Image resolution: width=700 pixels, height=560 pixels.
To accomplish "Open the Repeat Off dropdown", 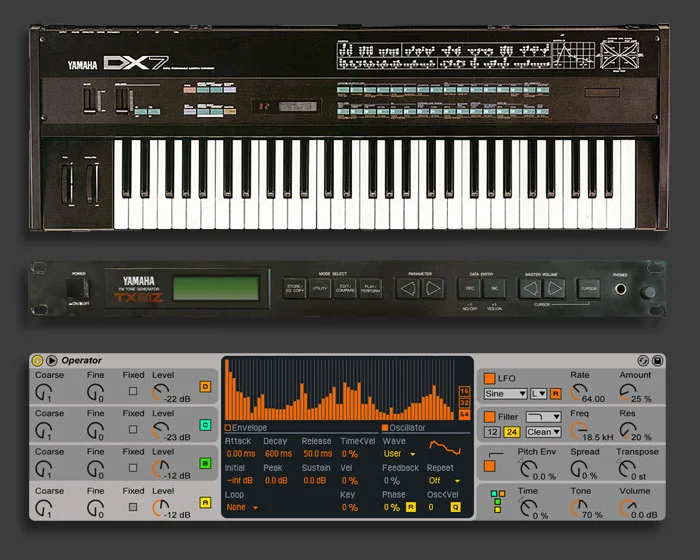I will [444, 481].
